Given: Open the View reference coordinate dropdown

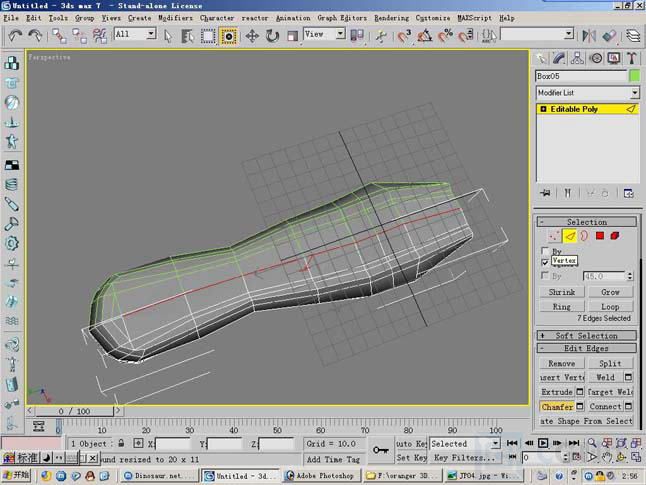Looking at the screenshot, I should point(340,34).
